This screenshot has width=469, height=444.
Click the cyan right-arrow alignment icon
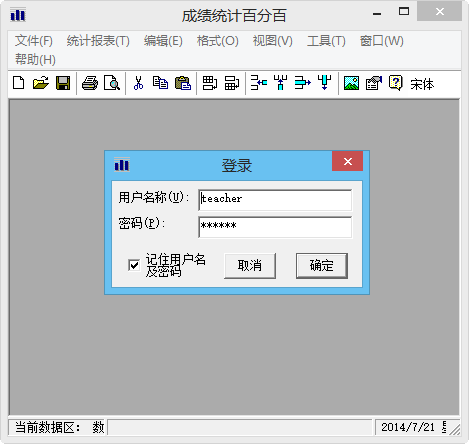pyautogui.click(x=303, y=83)
